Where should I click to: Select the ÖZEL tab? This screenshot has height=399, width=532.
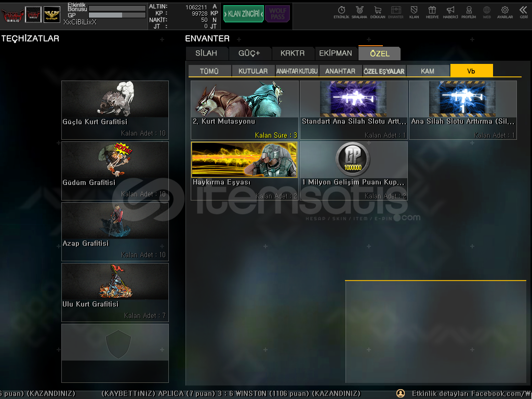click(380, 54)
